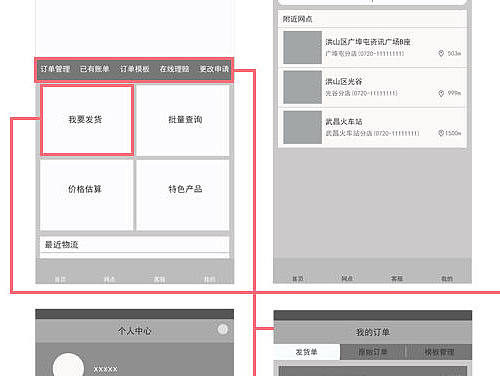Click 广埠屯分店 phone number line
500x376 pixels.
pyautogui.click(x=365, y=53)
